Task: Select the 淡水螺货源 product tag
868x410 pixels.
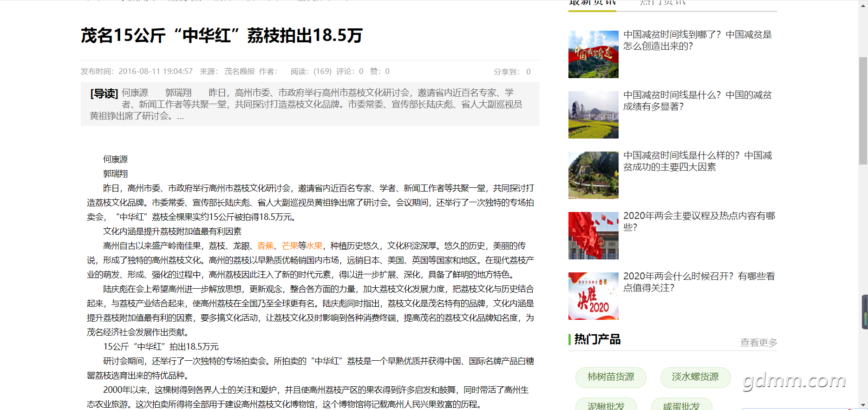Action: click(x=695, y=377)
